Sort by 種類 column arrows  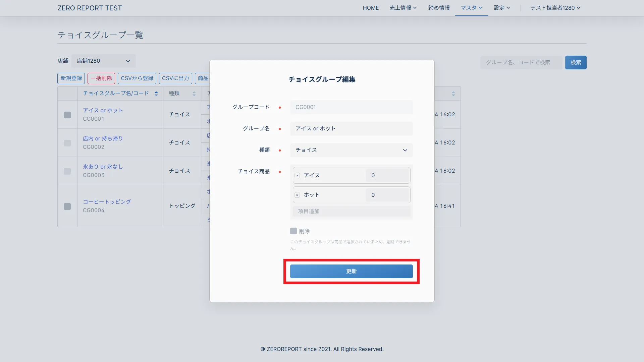click(194, 94)
